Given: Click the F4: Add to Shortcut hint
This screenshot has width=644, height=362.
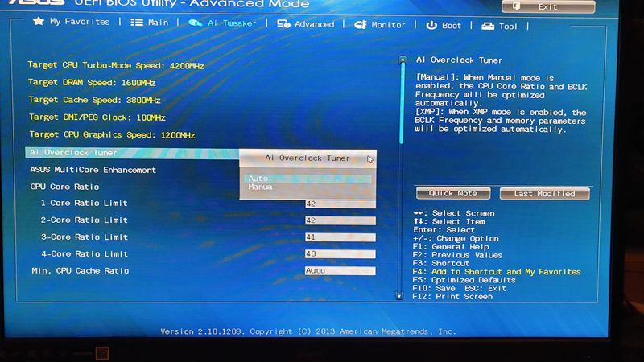Looking at the screenshot, I should coord(497,272).
